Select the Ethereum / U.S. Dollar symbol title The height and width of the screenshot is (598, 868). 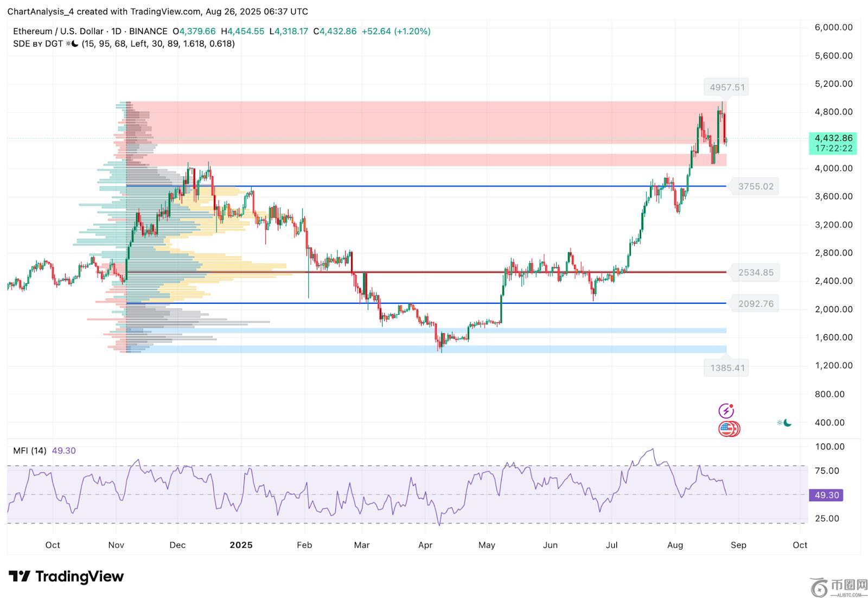[x=58, y=31]
